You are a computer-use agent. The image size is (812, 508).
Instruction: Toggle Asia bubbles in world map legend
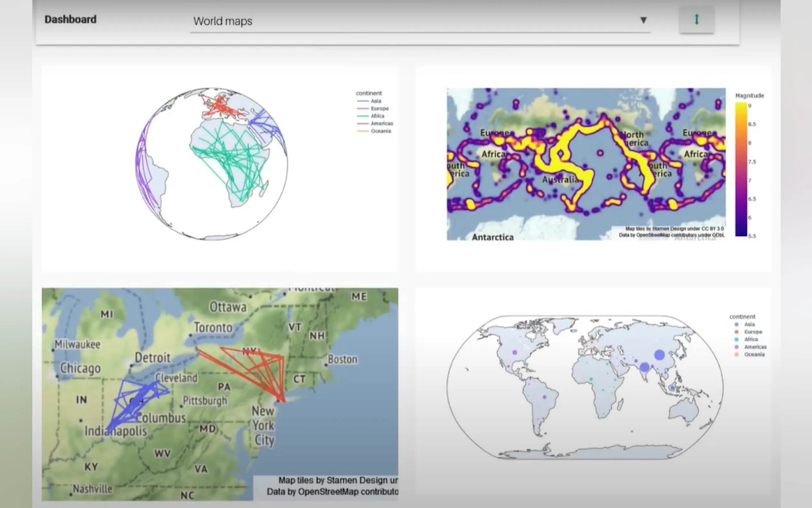pyautogui.click(x=749, y=325)
